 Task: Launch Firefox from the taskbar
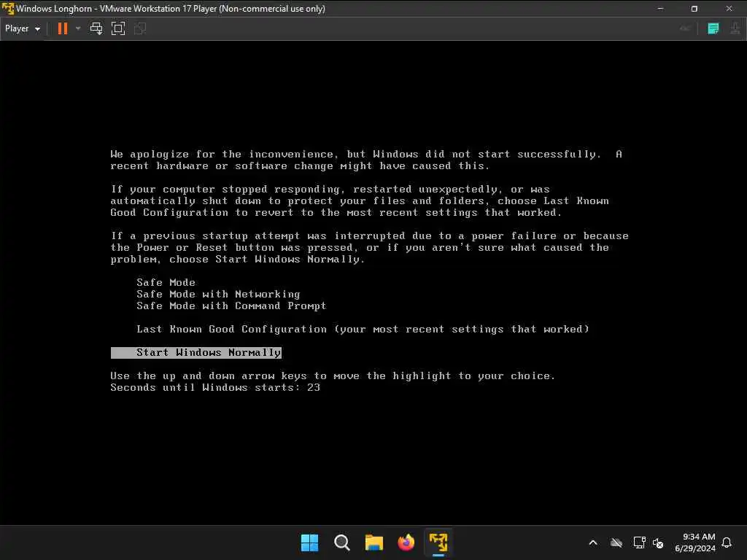pos(406,542)
